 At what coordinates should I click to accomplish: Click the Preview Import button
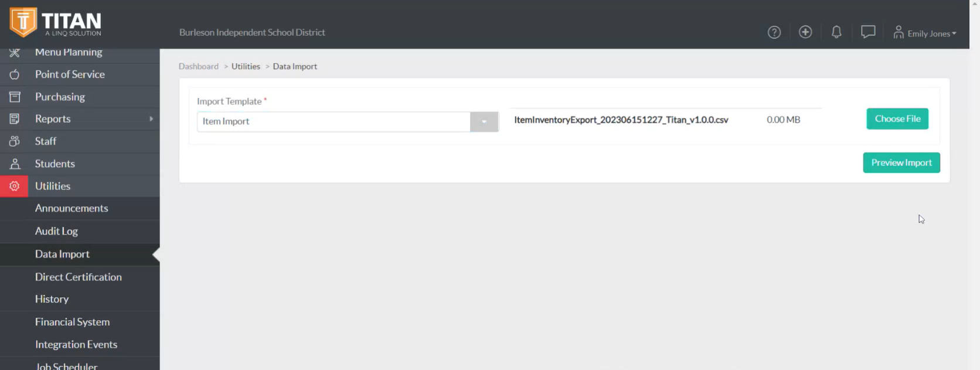point(901,162)
